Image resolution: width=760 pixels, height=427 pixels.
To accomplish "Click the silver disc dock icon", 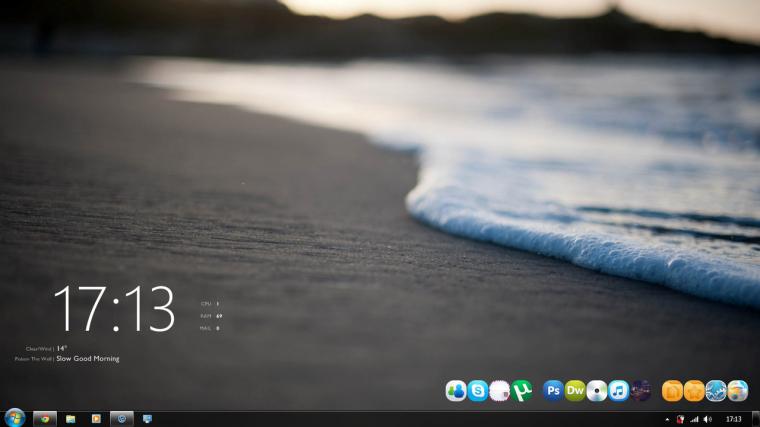I will tap(597, 391).
